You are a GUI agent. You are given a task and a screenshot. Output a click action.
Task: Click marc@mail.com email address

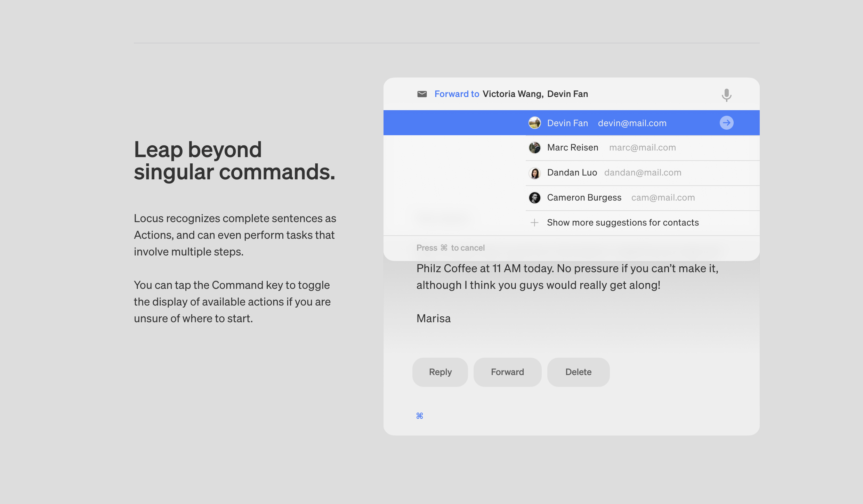coord(642,147)
